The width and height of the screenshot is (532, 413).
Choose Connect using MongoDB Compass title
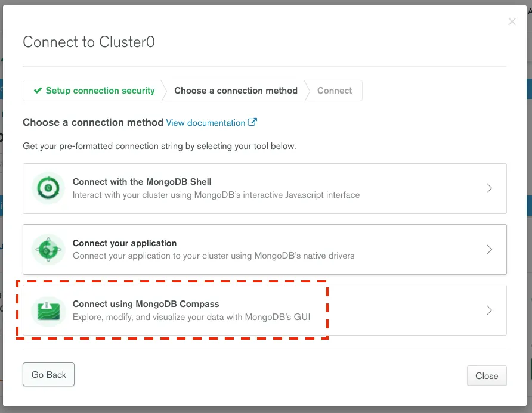tap(146, 304)
